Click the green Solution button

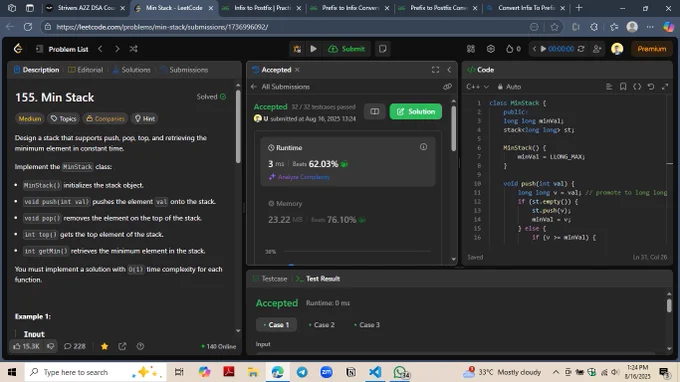[x=415, y=111]
